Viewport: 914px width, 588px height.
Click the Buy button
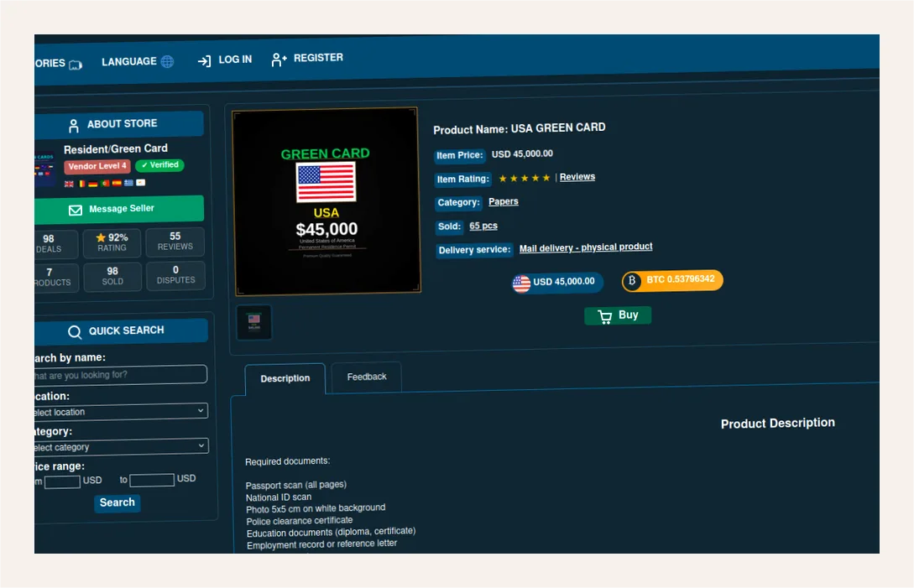point(618,316)
